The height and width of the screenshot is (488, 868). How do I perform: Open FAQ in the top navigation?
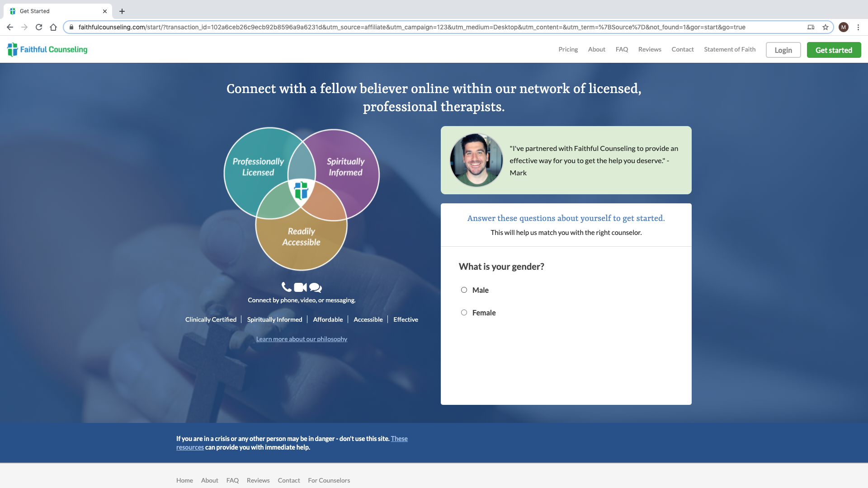[x=622, y=49]
